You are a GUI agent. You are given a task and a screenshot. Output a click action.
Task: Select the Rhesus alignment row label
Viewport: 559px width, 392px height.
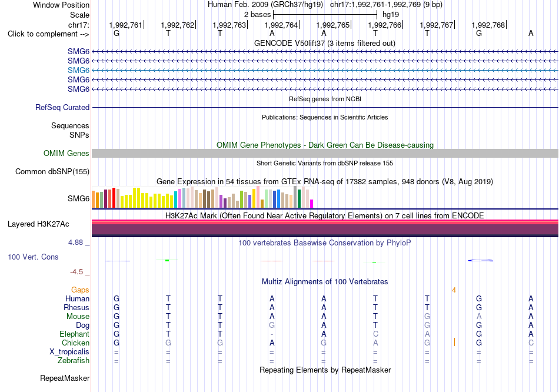[76, 307]
